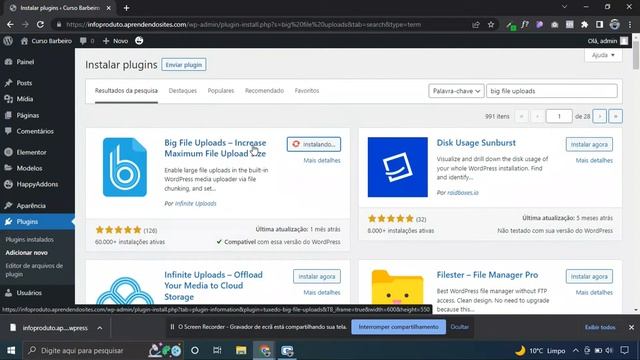Open Infinite Uploads Offload title link
This screenshot has width=640, height=360.
pos(213,286)
